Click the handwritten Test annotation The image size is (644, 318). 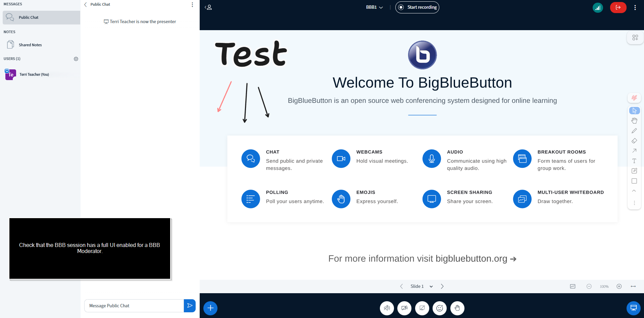click(x=251, y=54)
